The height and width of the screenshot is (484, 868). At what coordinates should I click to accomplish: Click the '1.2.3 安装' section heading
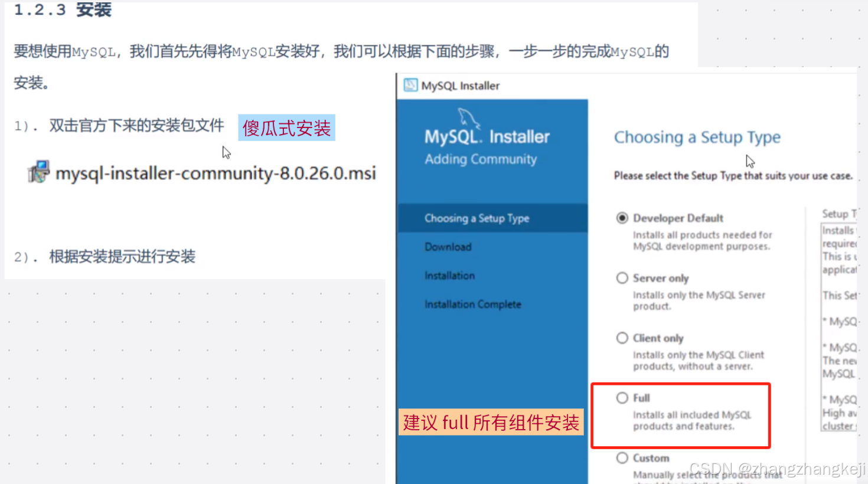[x=63, y=9]
